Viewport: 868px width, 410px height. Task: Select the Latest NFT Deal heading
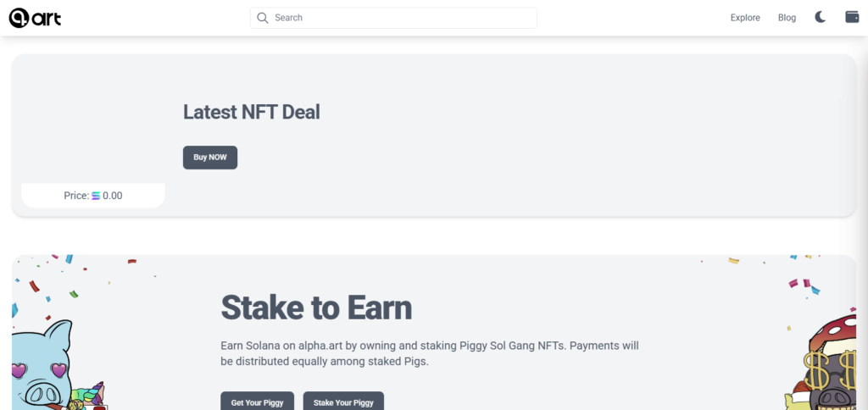[x=251, y=112]
